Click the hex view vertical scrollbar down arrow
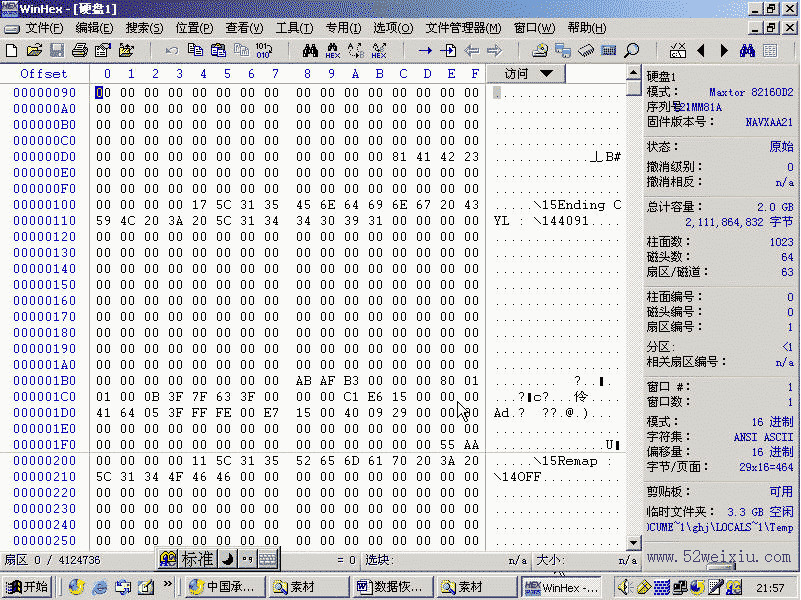801x600 pixels. pos(632,542)
